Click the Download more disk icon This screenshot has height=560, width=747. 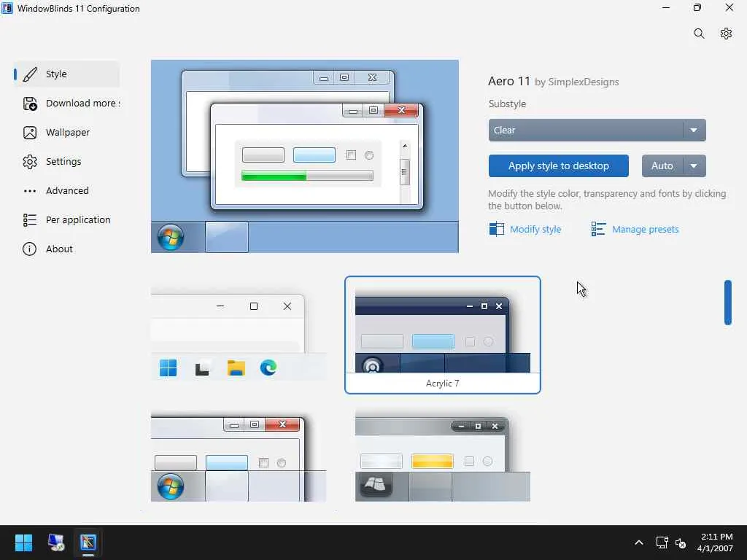coord(29,104)
